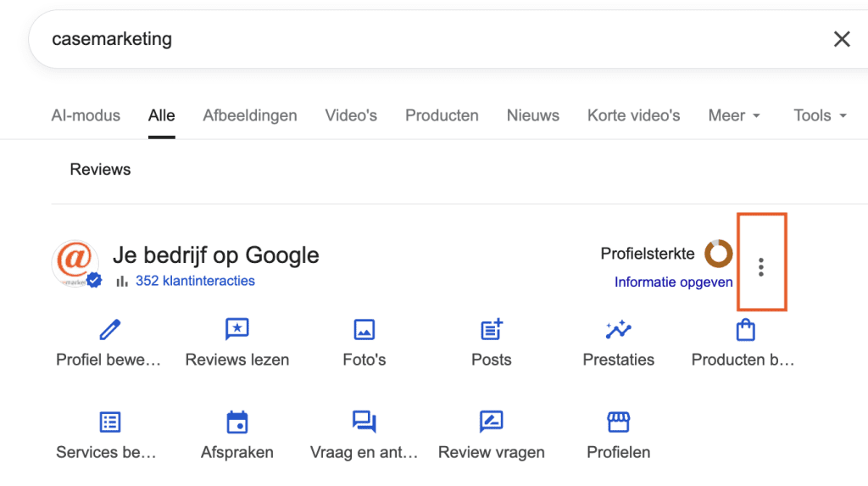Expand the Tools dropdown
The width and height of the screenshot is (868, 486).
pos(820,115)
